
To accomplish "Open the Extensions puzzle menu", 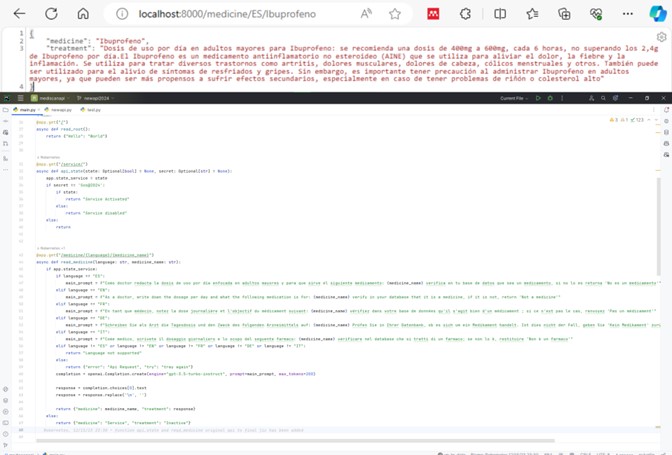I will coord(465,14).
